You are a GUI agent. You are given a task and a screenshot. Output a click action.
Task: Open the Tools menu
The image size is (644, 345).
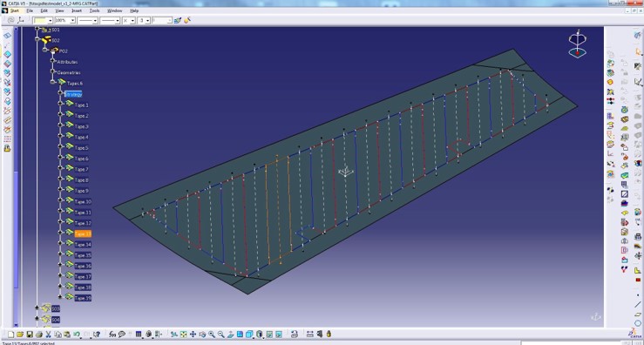tap(94, 10)
